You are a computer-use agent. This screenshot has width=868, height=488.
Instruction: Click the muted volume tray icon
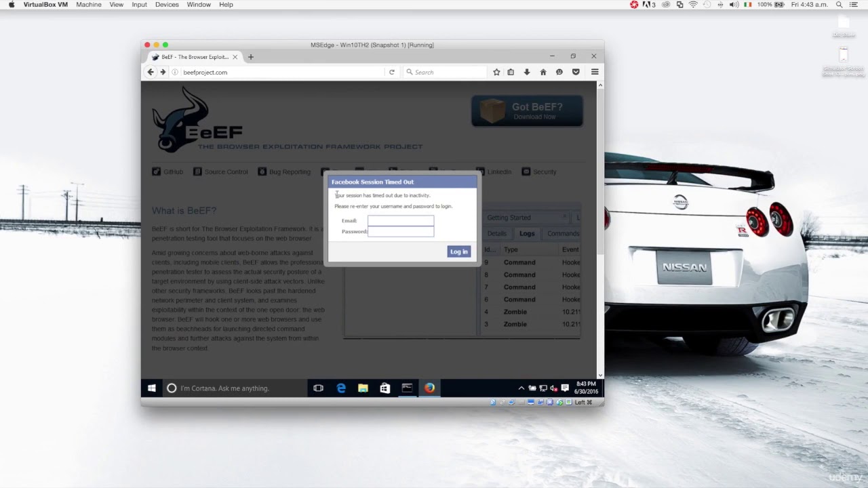coord(553,388)
